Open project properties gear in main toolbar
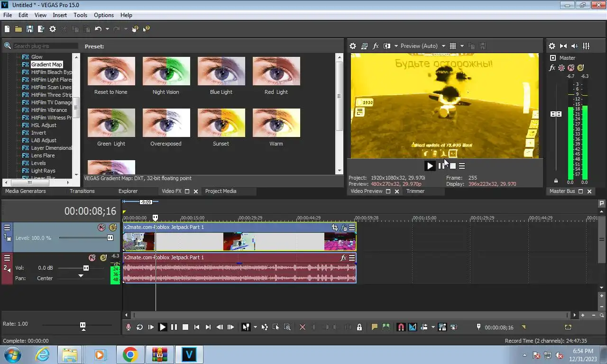 pos(53,29)
